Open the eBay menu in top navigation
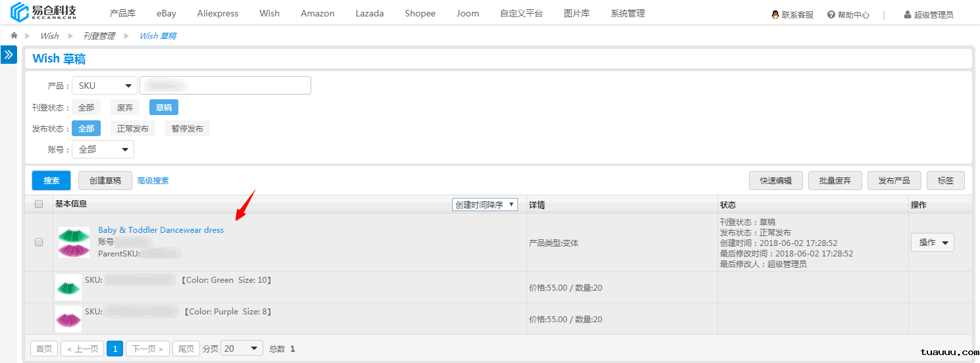980x363 pixels. [x=166, y=13]
